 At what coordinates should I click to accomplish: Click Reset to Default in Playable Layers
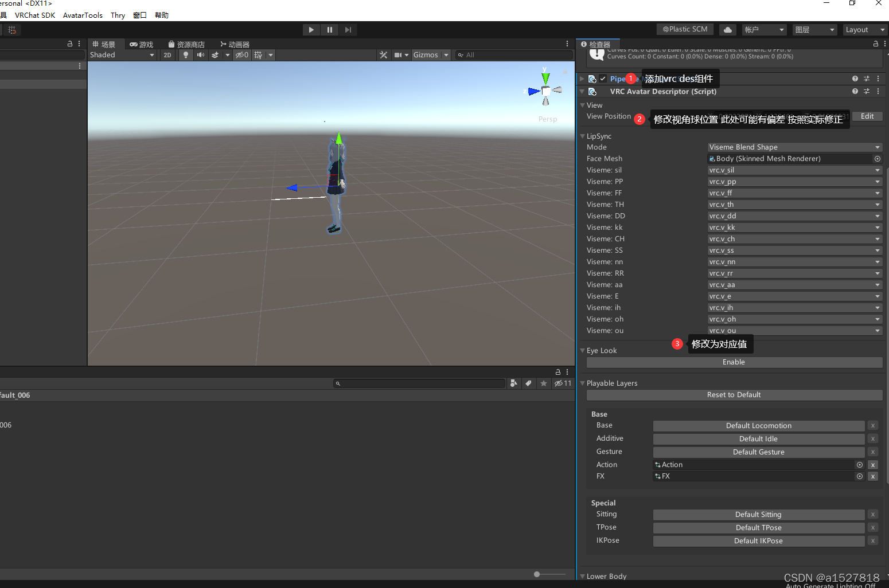[x=734, y=395]
